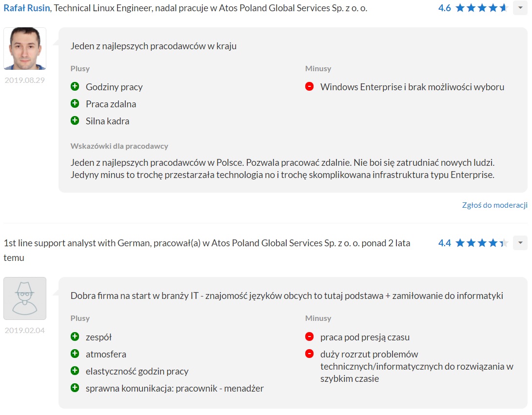Click red minus icon beside praca pod presją czasu
Image resolution: width=532 pixels, height=415 pixels.
[309, 336]
